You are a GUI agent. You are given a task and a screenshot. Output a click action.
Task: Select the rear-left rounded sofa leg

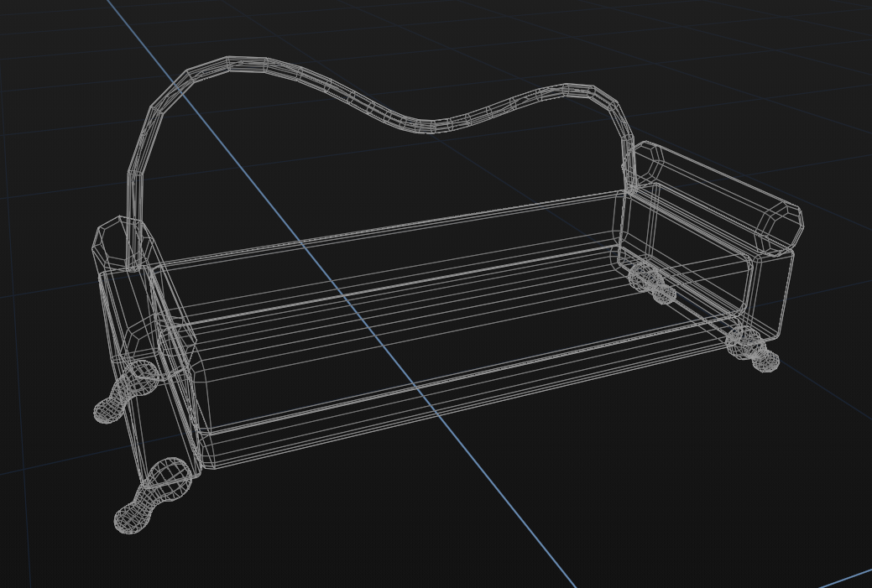[x=126, y=392]
